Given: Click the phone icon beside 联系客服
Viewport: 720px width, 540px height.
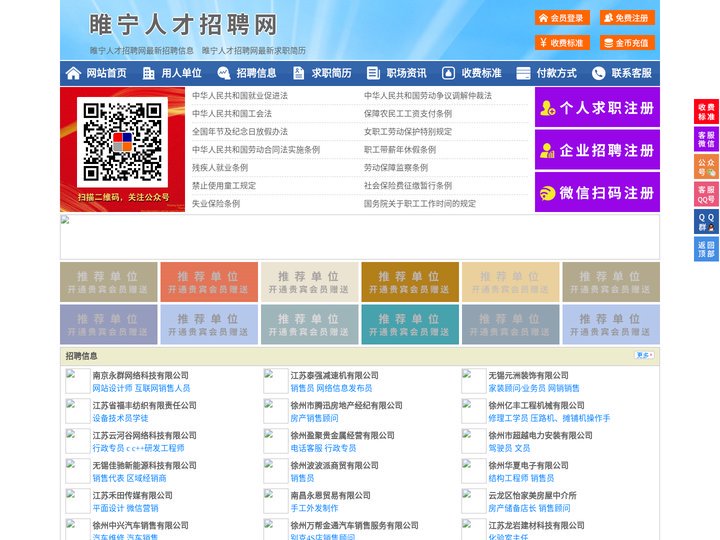Looking at the screenshot, I should pos(598,73).
